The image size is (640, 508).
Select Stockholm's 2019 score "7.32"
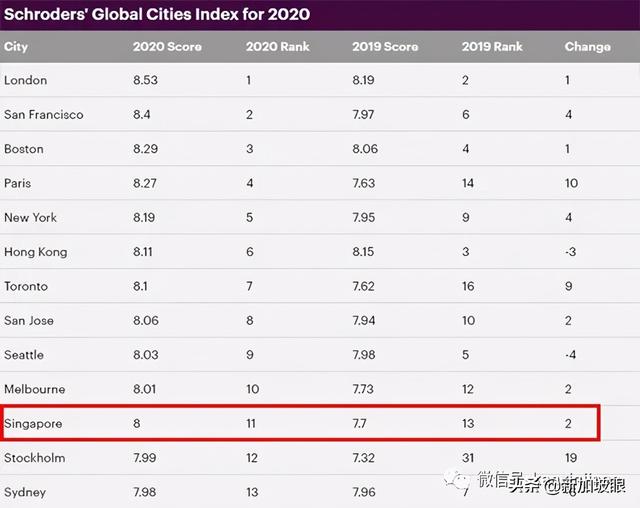tap(363, 458)
